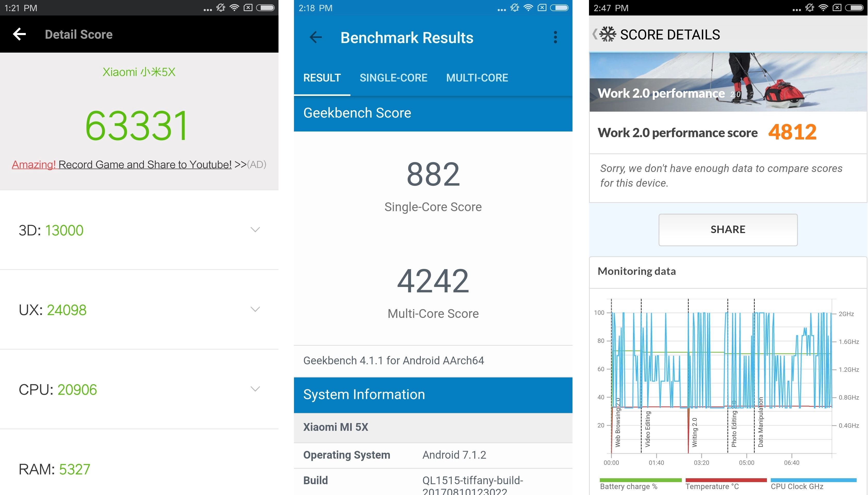
Task: Tap the boxed X icon in the 2:47 PM status bar
Action: pyautogui.click(x=837, y=7)
